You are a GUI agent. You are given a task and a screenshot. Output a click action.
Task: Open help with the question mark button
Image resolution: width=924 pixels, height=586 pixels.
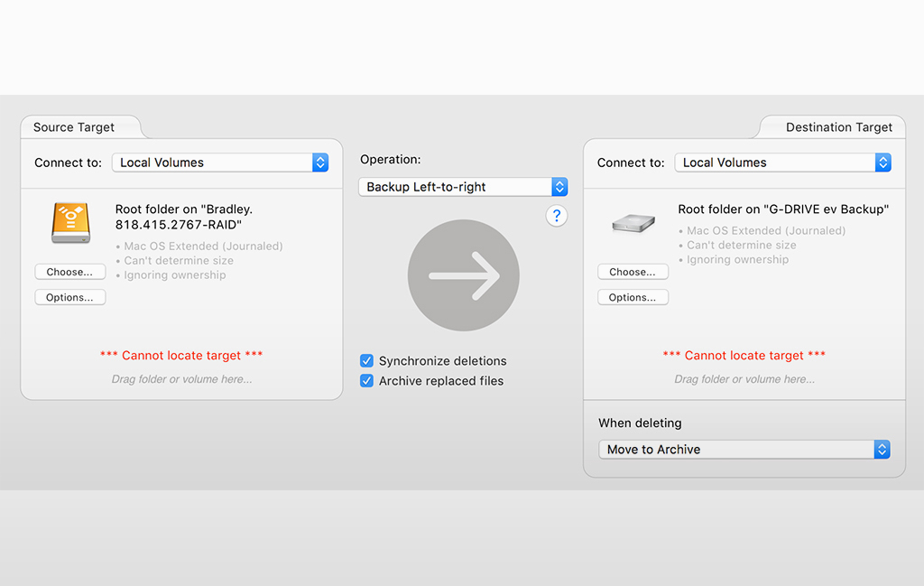click(557, 216)
